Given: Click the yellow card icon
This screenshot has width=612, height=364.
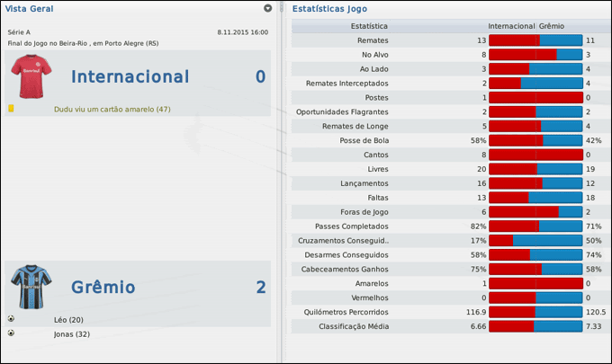Looking at the screenshot, I should tap(11, 109).
